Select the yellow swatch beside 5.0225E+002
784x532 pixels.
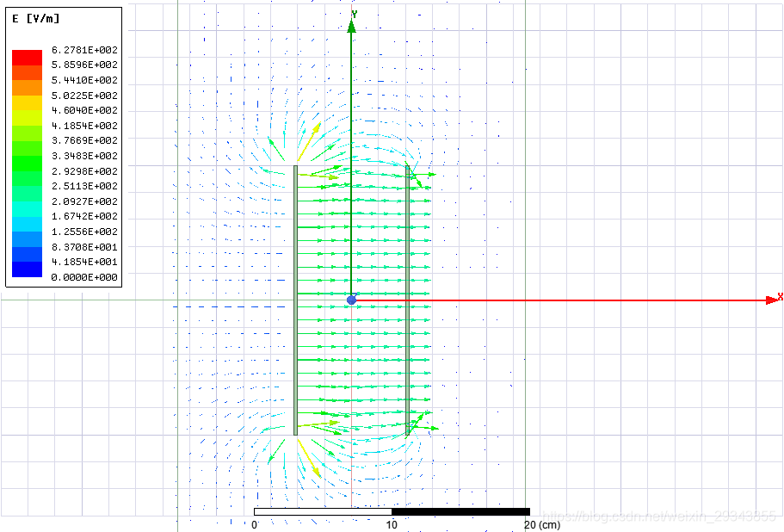[x=26, y=102]
